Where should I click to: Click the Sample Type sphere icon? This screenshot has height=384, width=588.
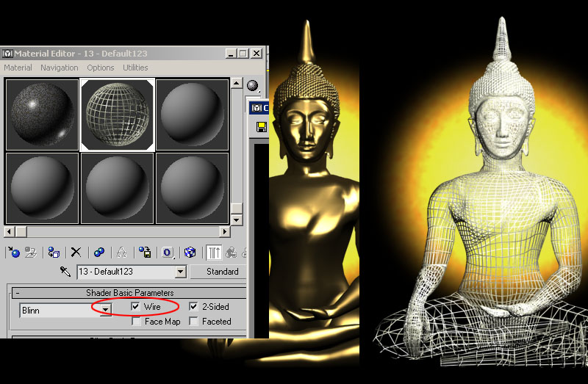(253, 85)
